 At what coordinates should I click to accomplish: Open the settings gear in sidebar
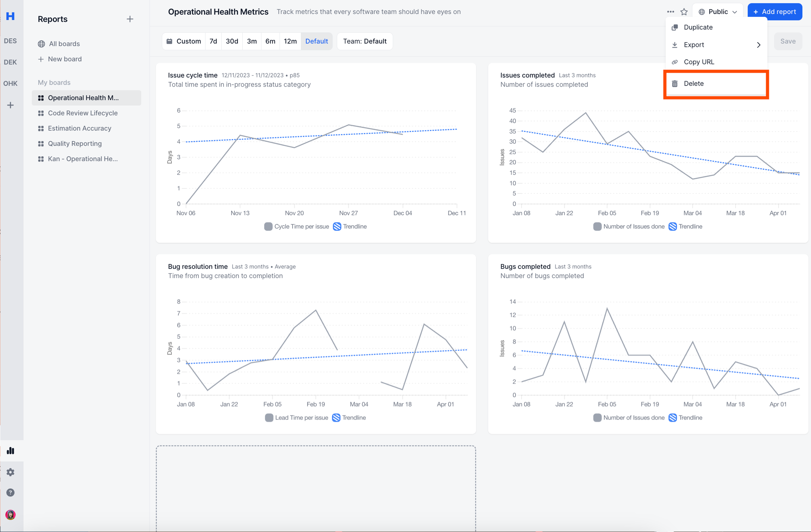11,472
